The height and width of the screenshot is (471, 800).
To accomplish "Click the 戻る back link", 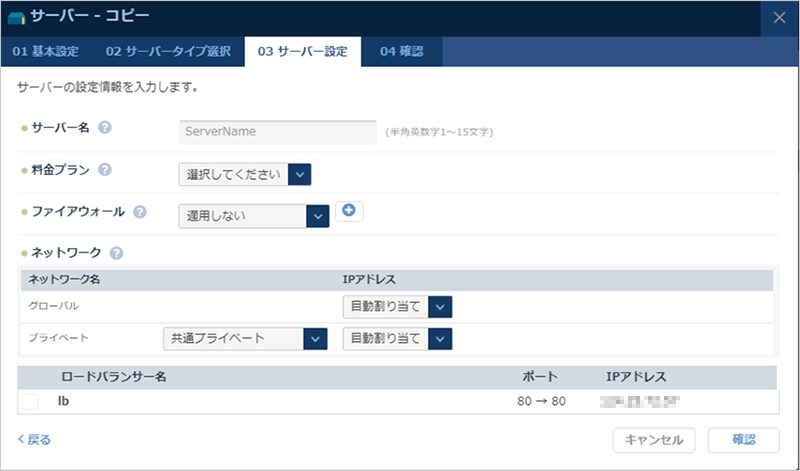I will 34,439.
